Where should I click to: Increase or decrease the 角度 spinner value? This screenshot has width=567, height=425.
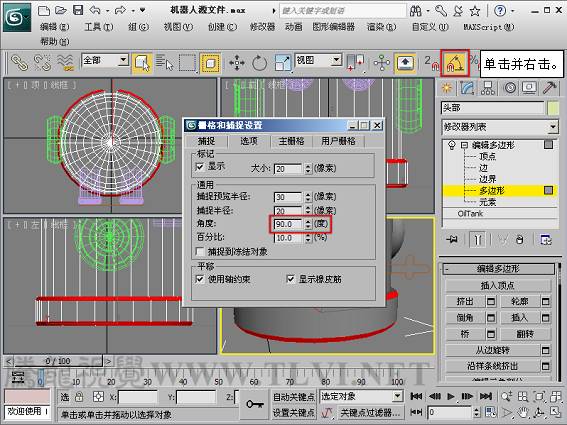tap(308, 224)
